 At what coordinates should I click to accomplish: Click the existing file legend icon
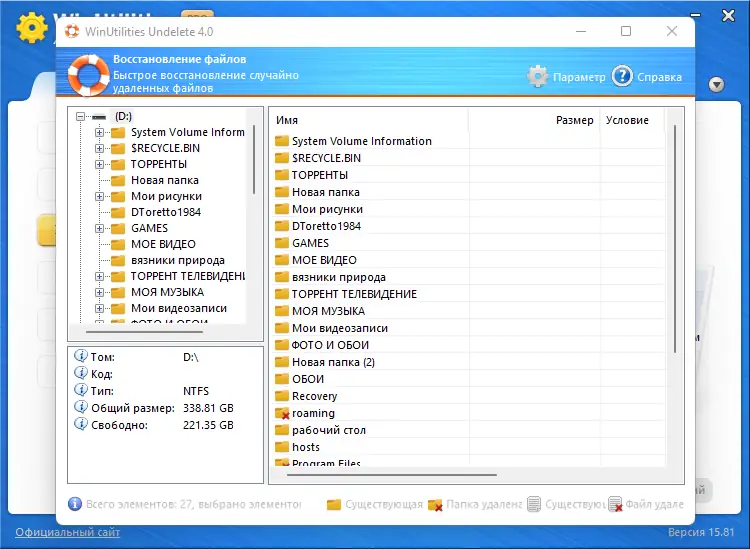click(534, 505)
